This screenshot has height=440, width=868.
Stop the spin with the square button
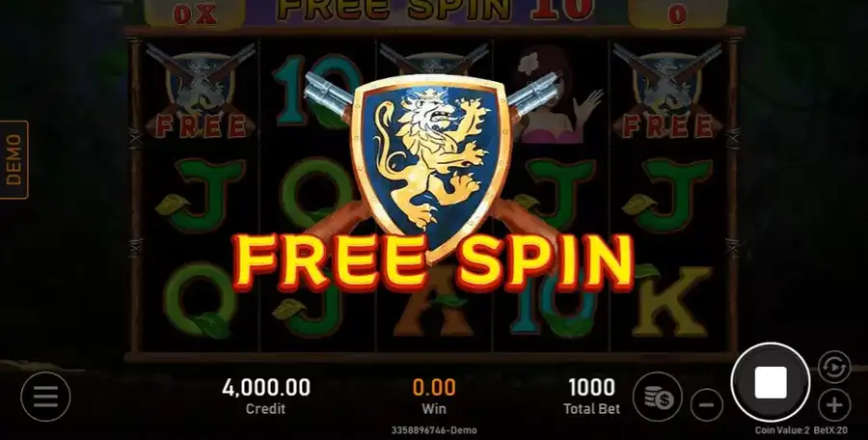point(770,382)
